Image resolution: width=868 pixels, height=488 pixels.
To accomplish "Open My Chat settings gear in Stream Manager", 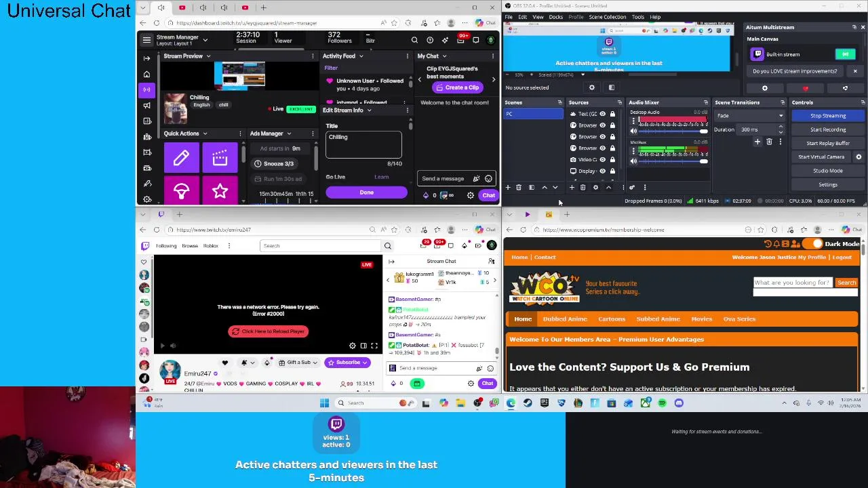I will (471, 195).
